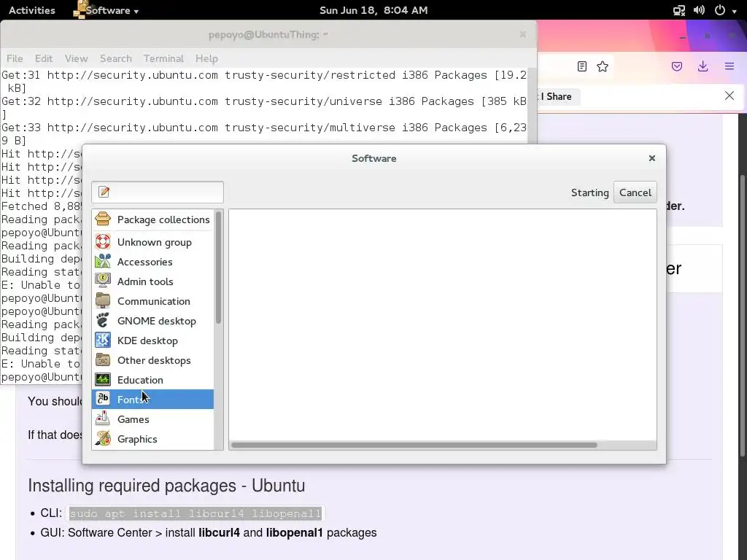Select the Accessories list row text
747x560 pixels.
pyautogui.click(x=145, y=262)
